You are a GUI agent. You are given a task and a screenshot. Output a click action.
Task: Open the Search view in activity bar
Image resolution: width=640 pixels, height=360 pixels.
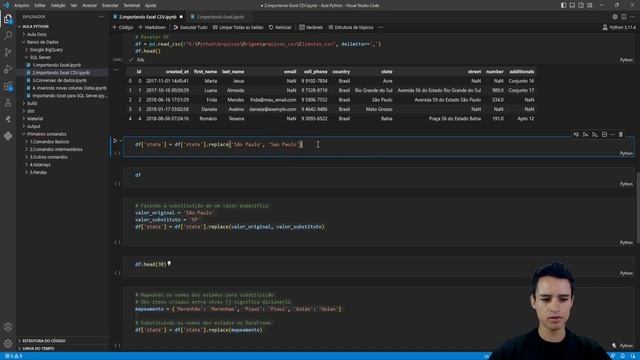8,36
